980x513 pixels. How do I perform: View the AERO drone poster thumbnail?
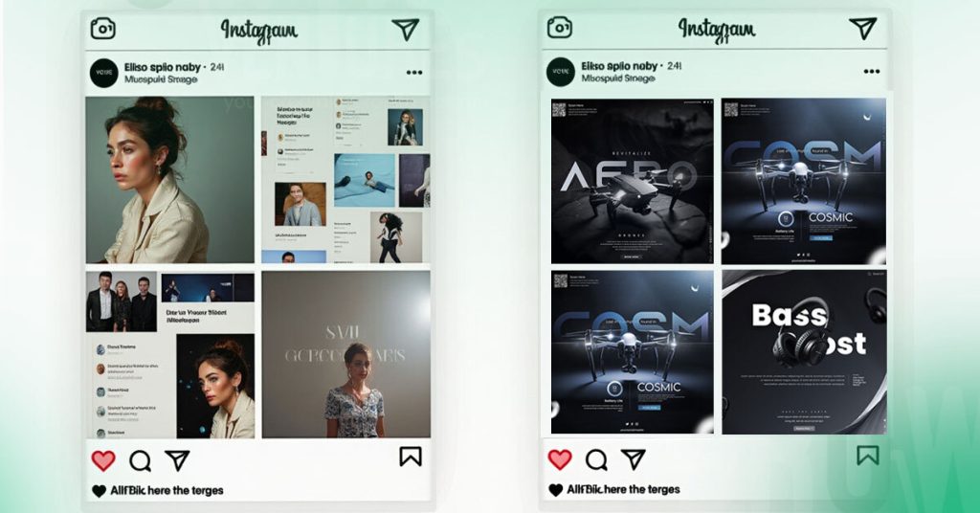632,181
